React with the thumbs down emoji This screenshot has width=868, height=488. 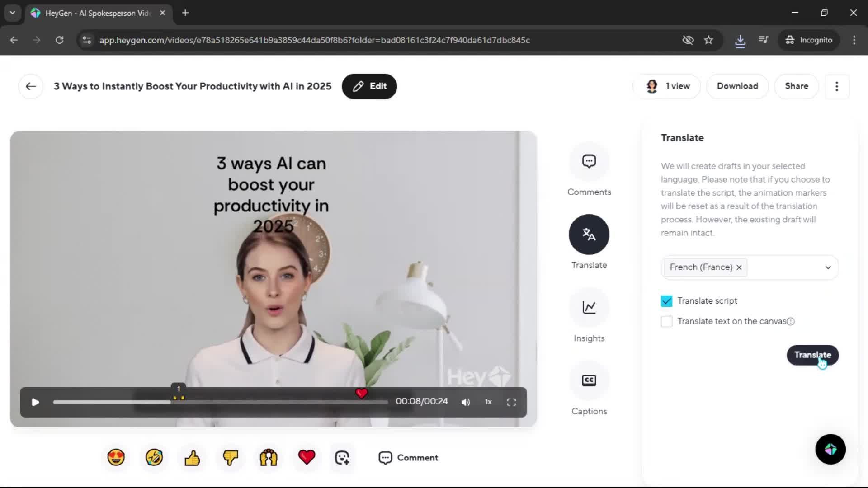pos(231,457)
